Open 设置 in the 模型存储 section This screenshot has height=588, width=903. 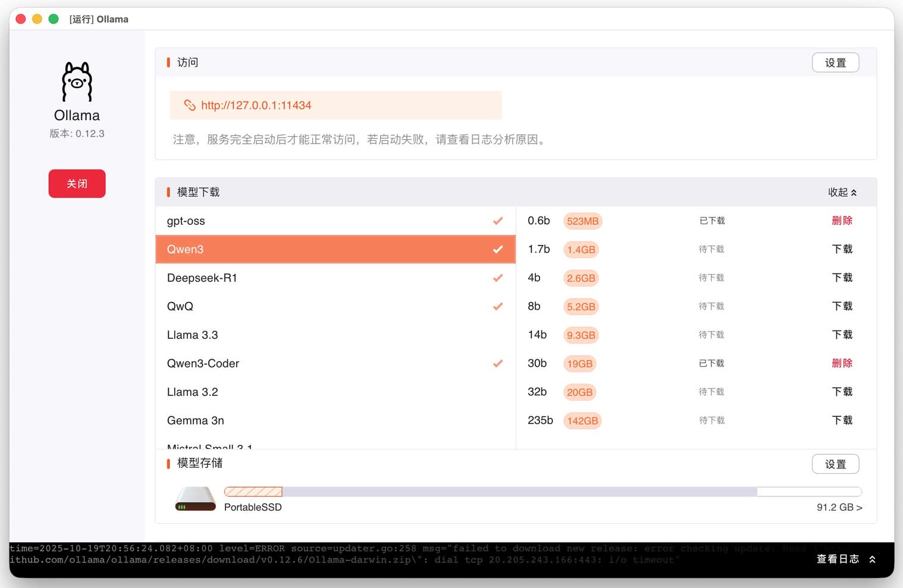click(x=835, y=464)
